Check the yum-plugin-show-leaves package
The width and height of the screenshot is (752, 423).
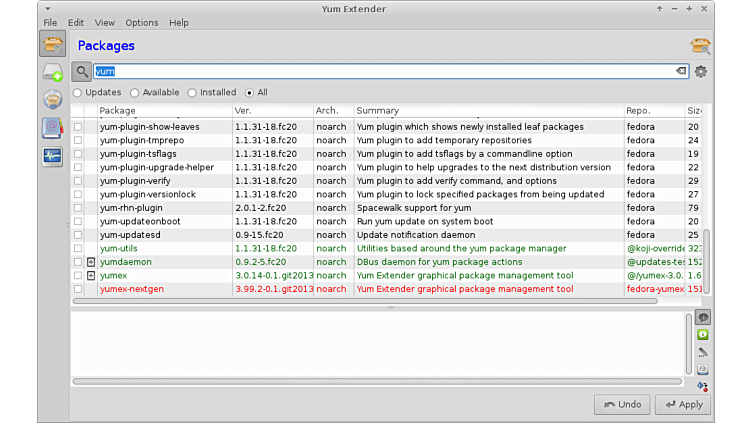(78, 127)
